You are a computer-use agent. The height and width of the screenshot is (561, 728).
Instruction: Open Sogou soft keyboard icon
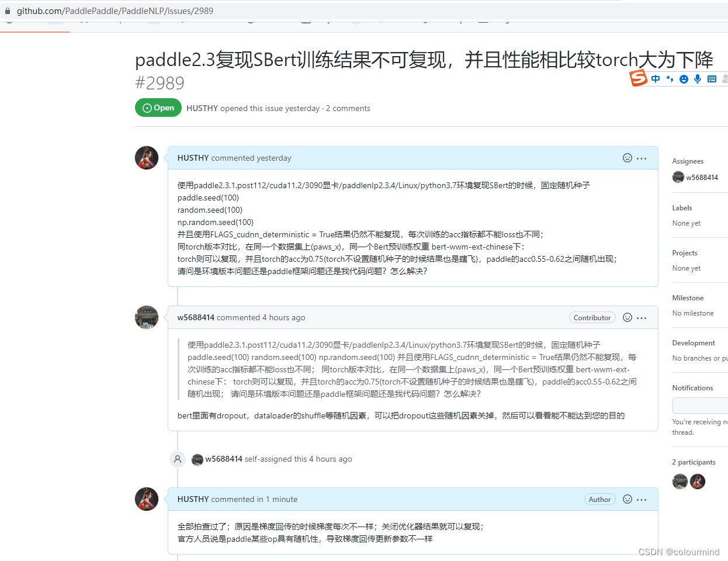[x=712, y=79]
